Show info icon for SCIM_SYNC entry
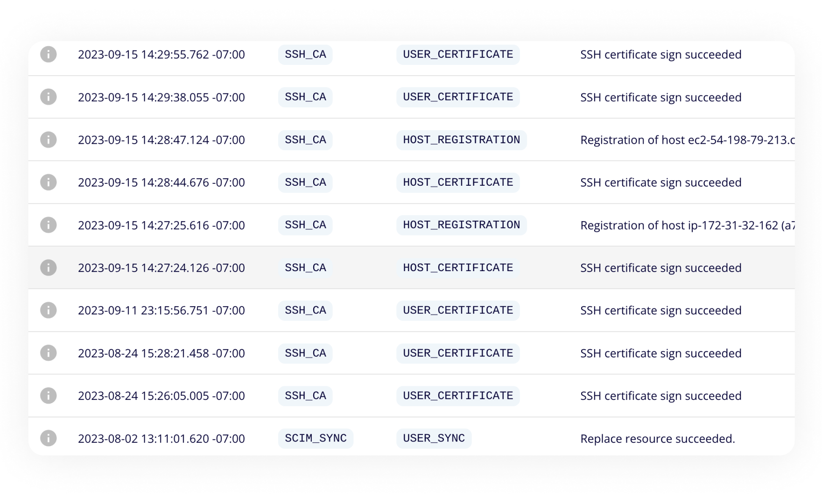 tap(48, 438)
